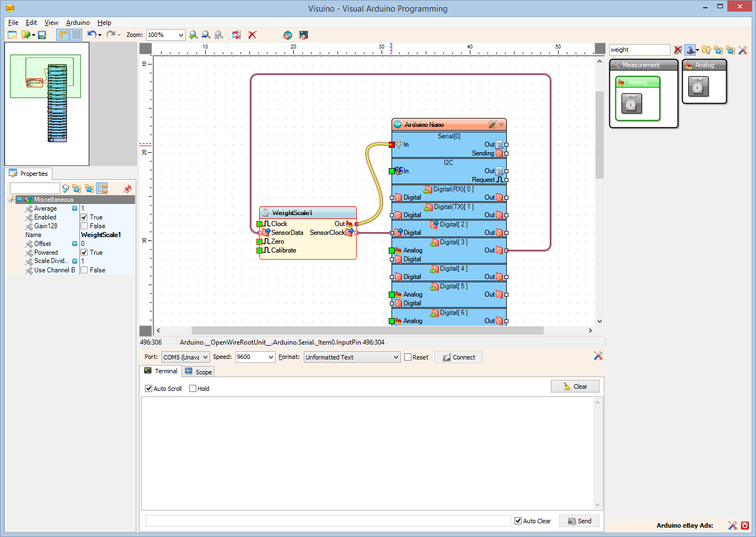Switch to the Terminal tab

[x=161, y=371]
